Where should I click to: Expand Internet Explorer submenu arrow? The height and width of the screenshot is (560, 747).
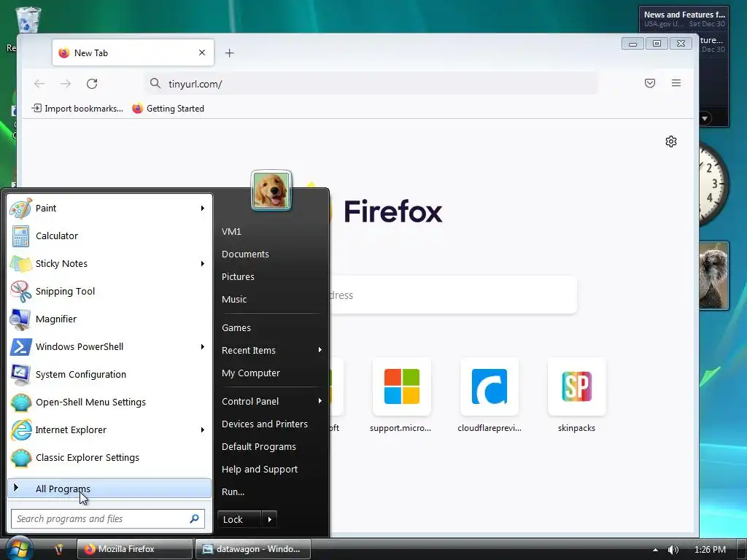coord(203,429)
